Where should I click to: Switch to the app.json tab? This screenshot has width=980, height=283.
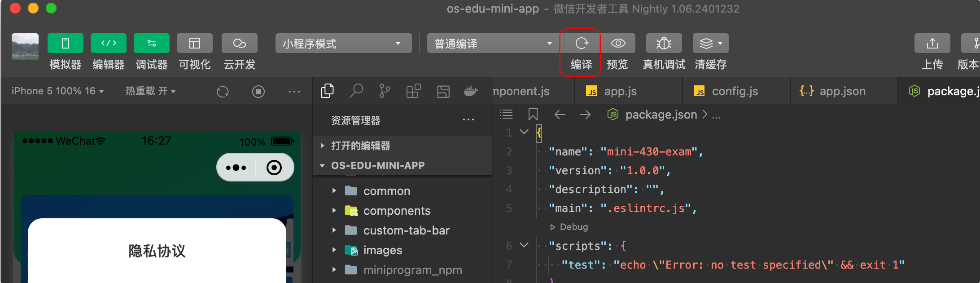click(x=844, y=91)
